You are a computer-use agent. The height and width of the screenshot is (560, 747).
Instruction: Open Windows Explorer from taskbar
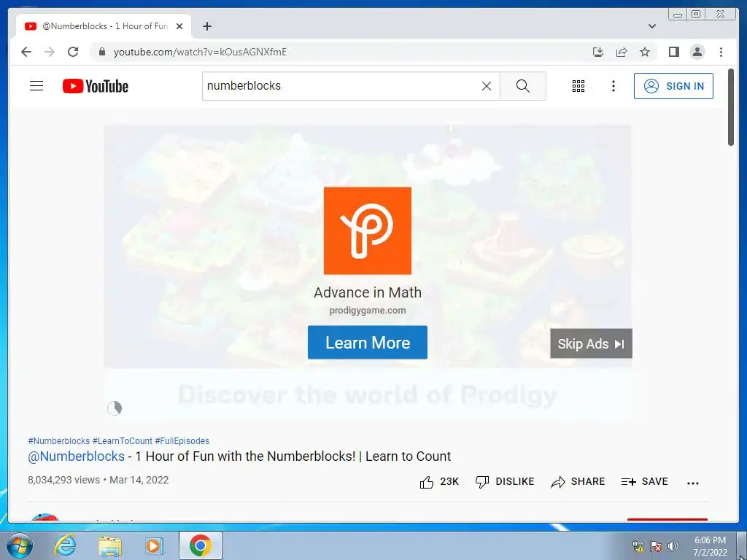click(110, 545)
